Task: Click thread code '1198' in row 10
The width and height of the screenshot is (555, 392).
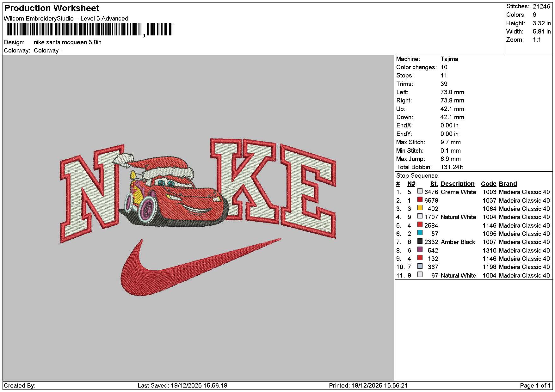Action: coord(489,267)
